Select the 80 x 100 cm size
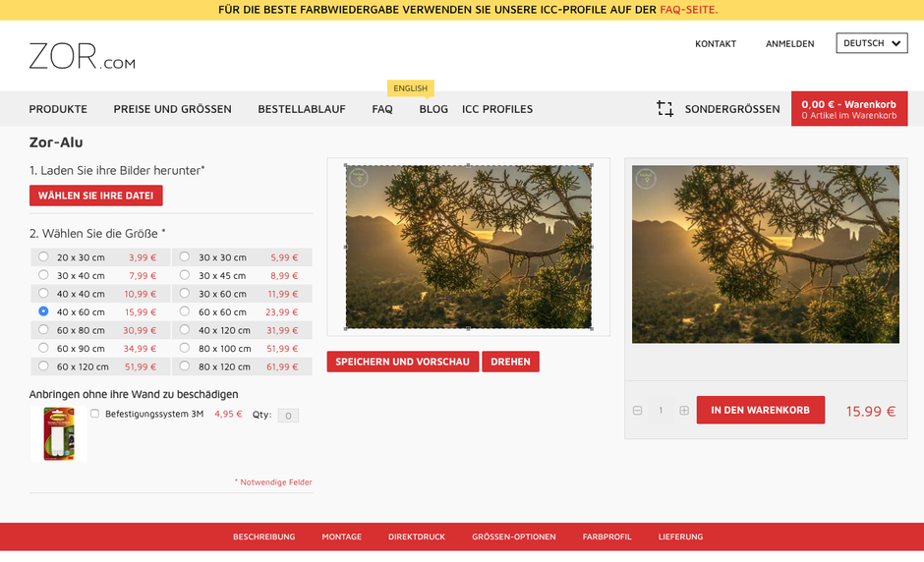 pos(185,348)
